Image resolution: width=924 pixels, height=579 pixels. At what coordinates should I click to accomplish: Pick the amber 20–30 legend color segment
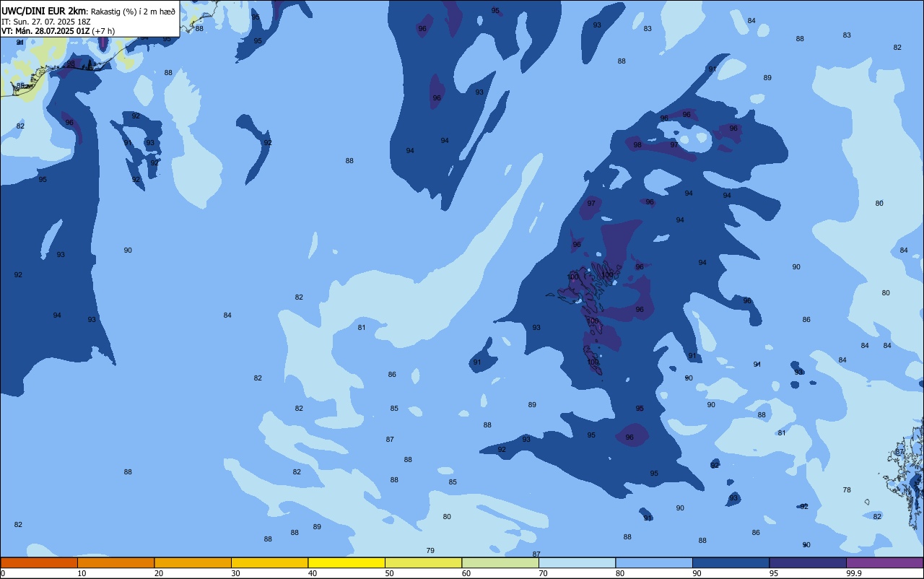pos(193,562)
